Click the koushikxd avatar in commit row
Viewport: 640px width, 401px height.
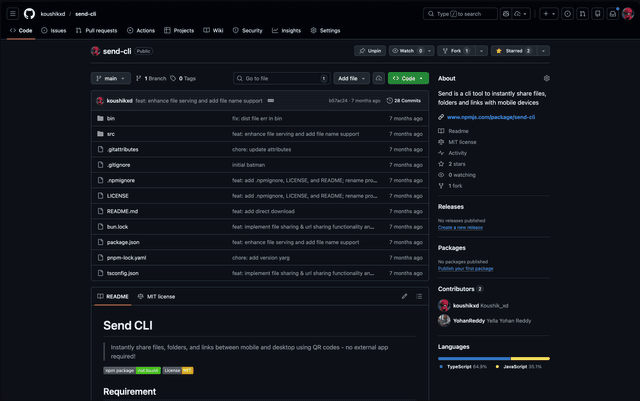point(100,100)
